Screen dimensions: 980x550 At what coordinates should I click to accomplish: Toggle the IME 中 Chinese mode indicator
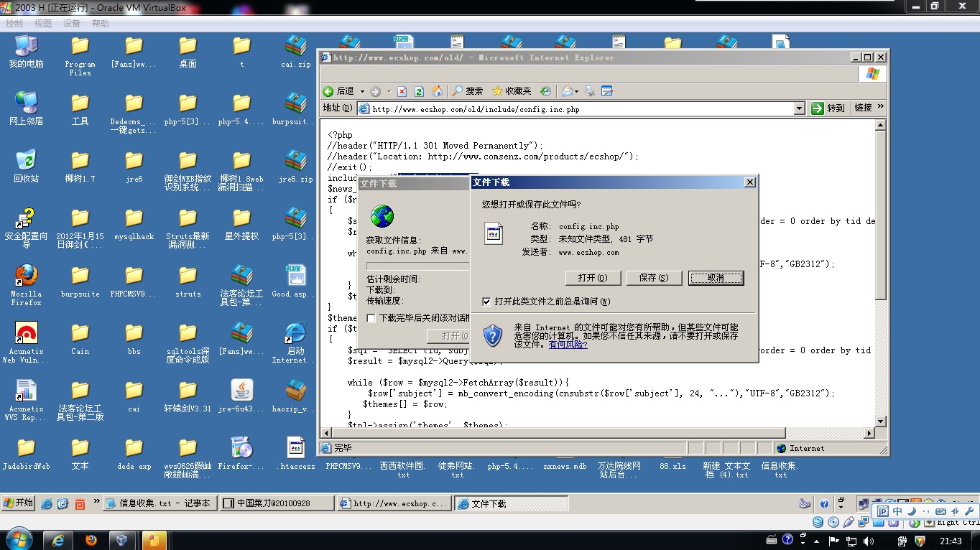(x=898, y=511)
